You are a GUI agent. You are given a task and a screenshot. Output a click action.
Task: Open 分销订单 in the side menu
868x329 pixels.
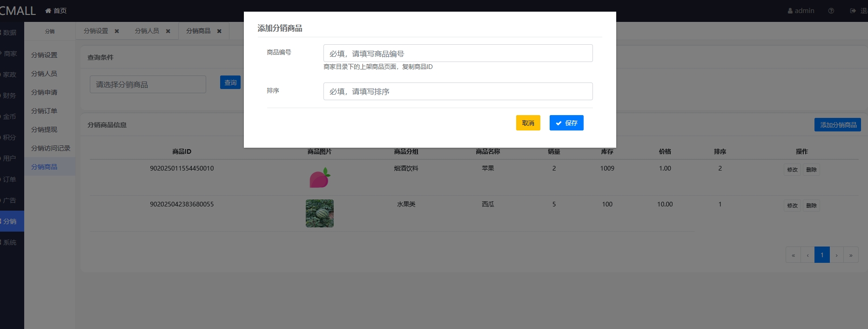44,111
